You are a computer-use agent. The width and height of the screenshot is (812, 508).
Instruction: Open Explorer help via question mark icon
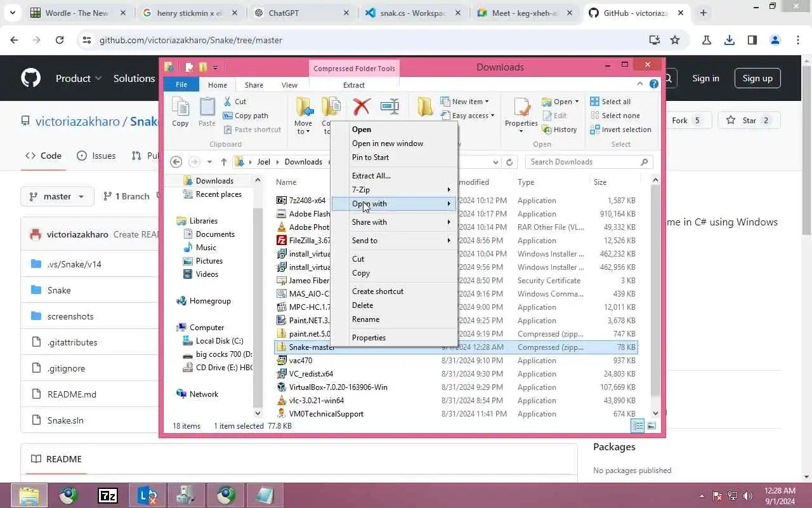[654, 84]
